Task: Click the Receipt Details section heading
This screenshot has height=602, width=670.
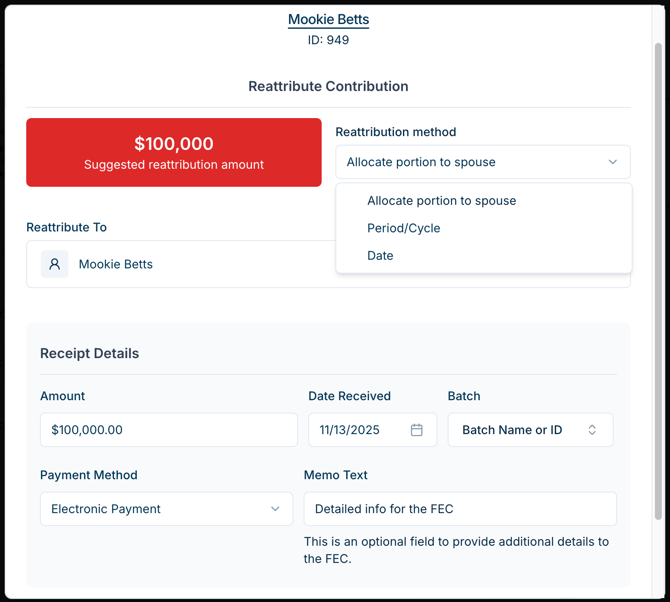Action: click(x=89, y=354)
